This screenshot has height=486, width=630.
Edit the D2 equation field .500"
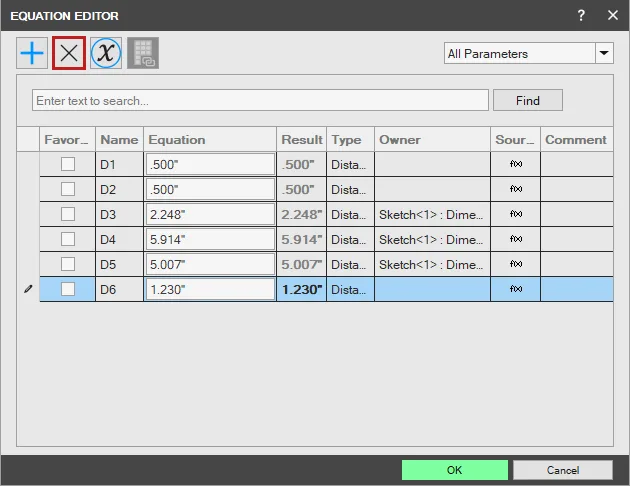(x=210, y=189)
